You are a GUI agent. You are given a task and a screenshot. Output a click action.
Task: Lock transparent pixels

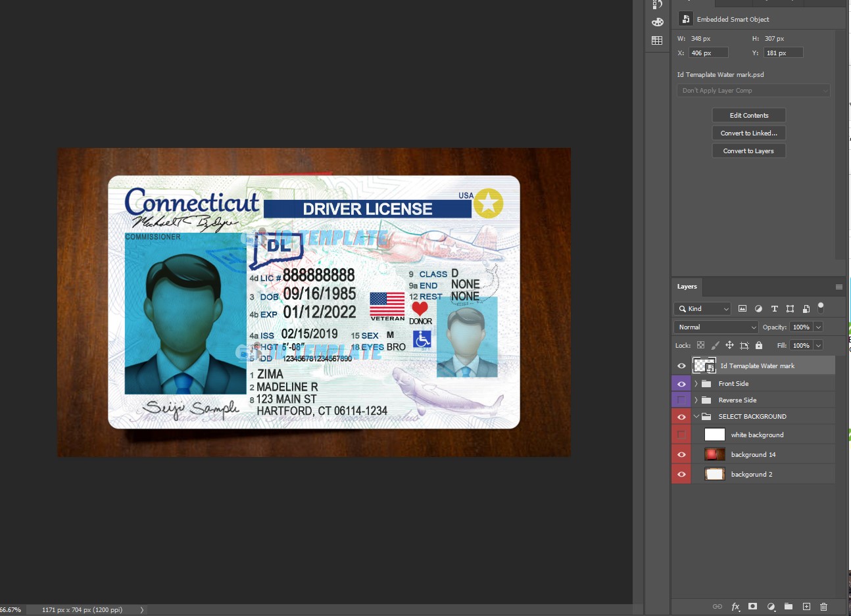(x=700, y=345)
